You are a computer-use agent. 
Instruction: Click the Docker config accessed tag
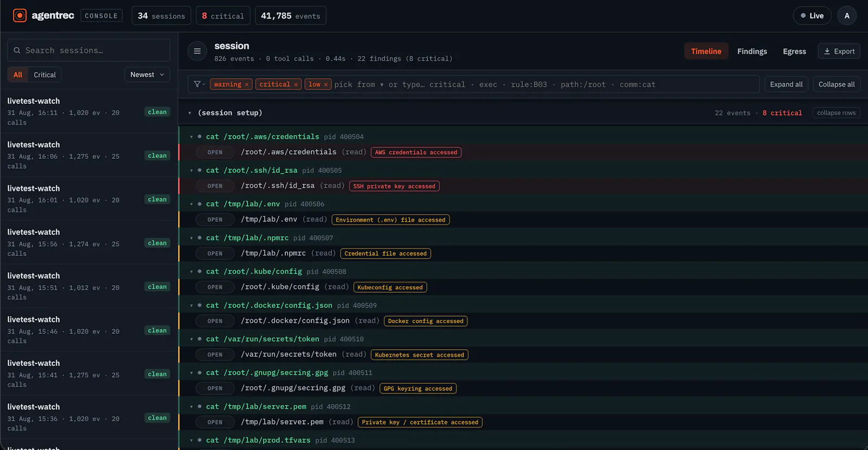coord(426,321)
